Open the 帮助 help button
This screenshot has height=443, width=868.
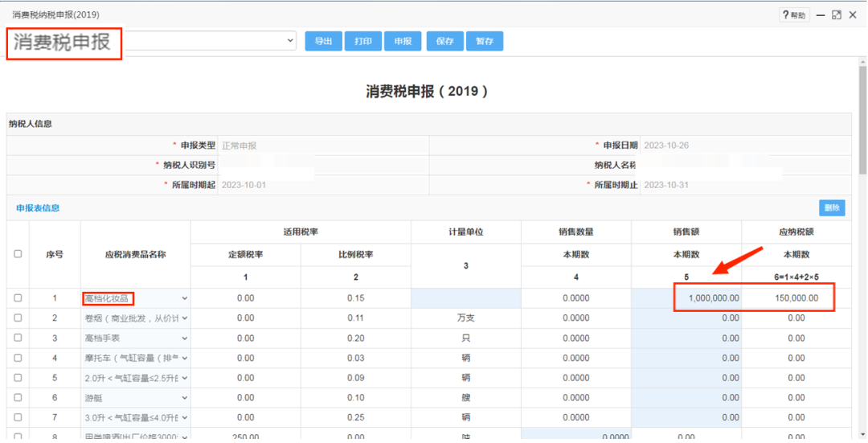click(x=794, y=15)
